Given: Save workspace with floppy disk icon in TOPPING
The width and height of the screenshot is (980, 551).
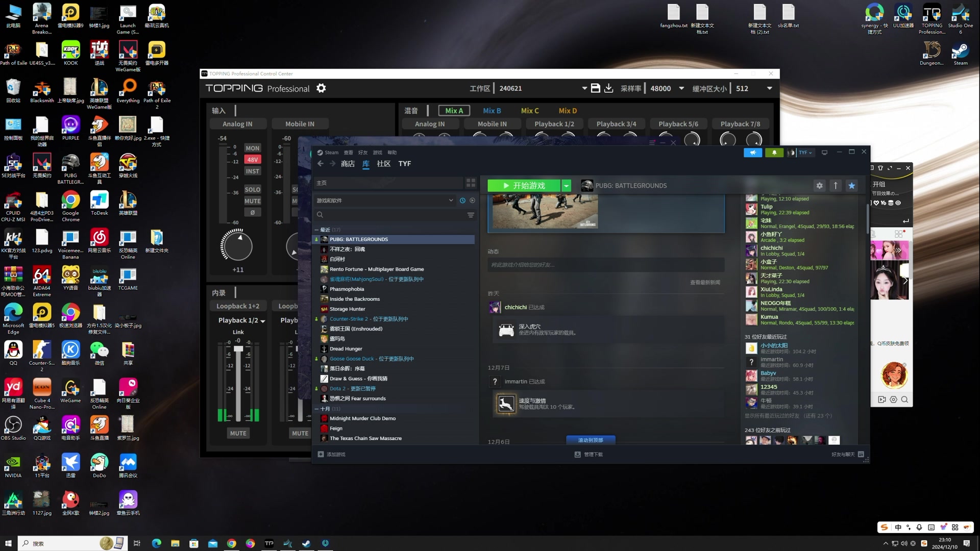Looking at the screenshot, I should (x=595, y=88).
